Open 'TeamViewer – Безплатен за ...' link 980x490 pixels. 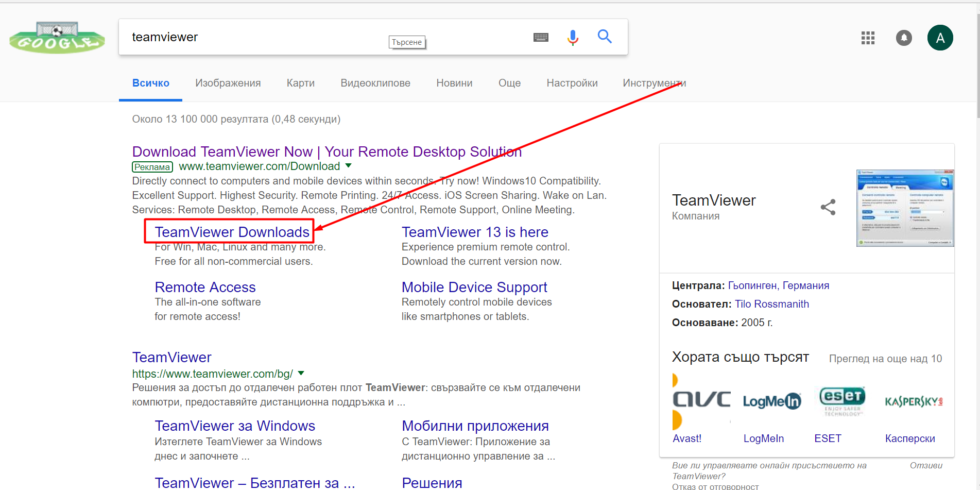pyautogui.click(x=255, y=483)
